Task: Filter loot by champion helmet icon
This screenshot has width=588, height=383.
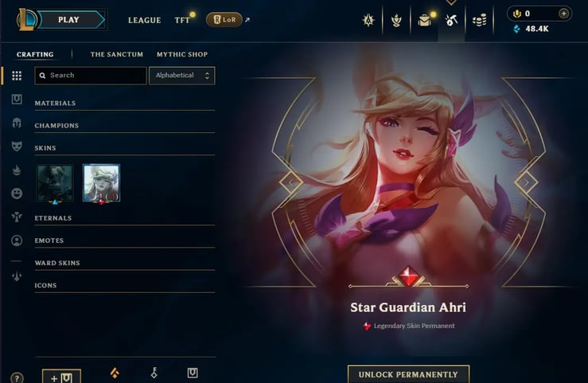Action: click(x=17, y=123)
